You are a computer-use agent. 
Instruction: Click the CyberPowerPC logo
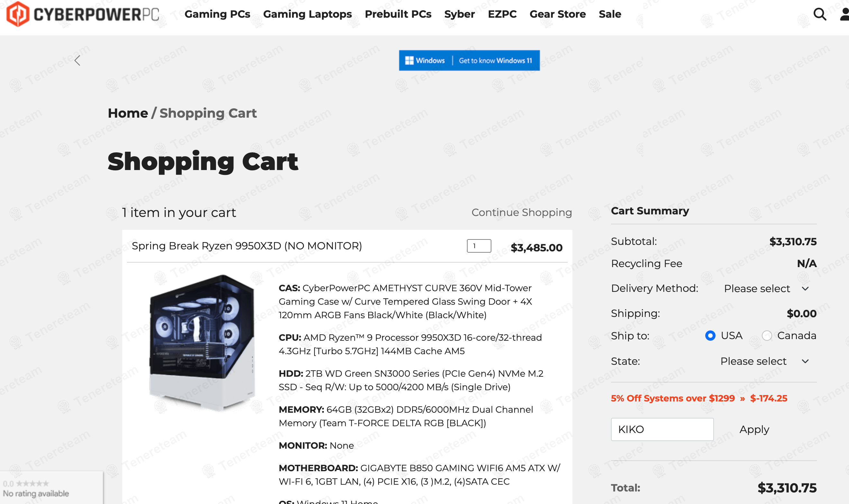click(83, 14)
